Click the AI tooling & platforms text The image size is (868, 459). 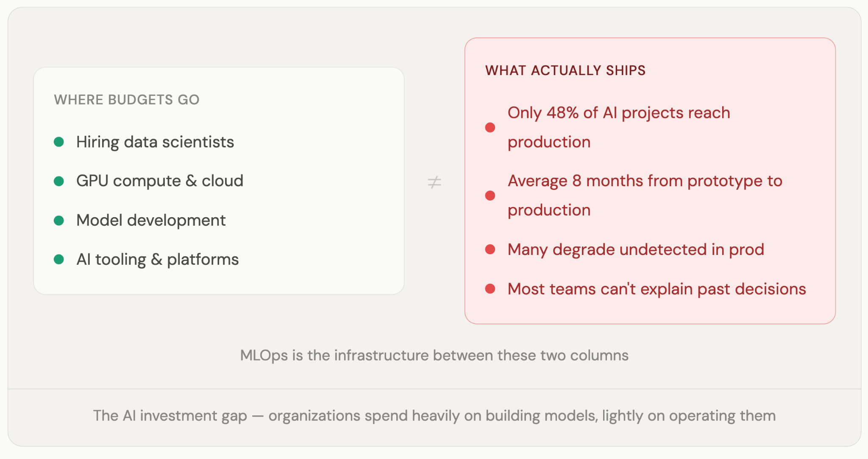click(157, 260)
